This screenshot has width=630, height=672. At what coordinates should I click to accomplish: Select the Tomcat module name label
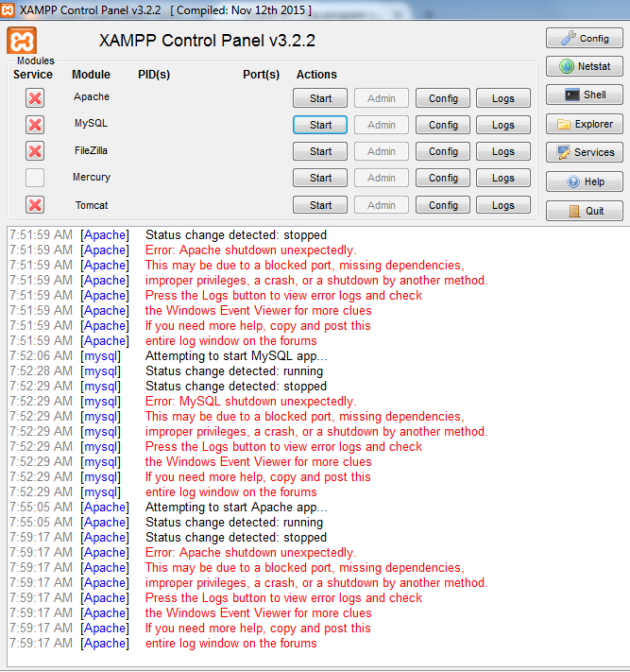[92, 205]
